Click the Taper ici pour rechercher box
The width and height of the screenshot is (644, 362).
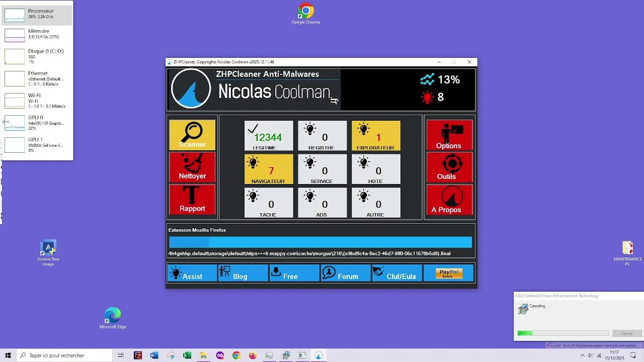64,355
